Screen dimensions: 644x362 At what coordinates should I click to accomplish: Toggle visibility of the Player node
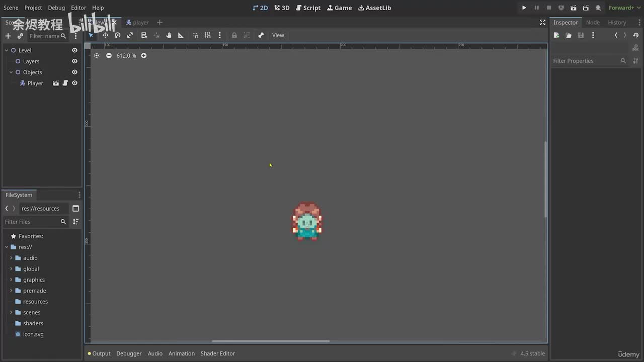click(74, 83)
